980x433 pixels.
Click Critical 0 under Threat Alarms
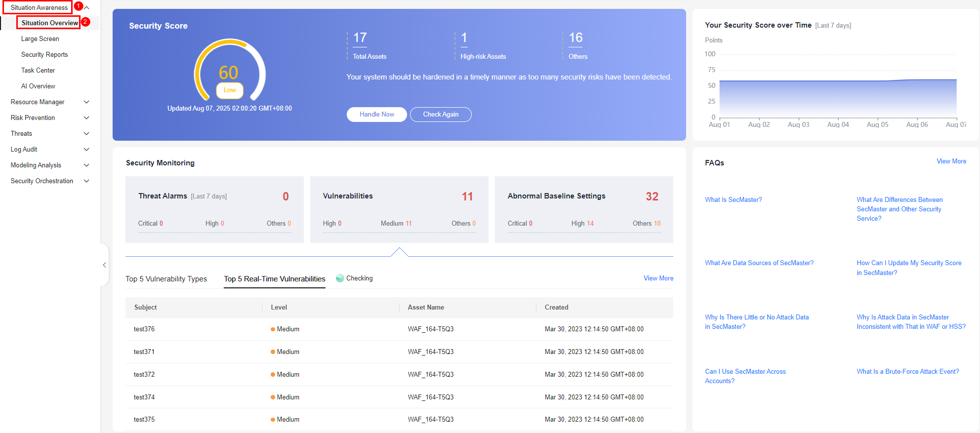pyautogui.click(x=151, y=223)
